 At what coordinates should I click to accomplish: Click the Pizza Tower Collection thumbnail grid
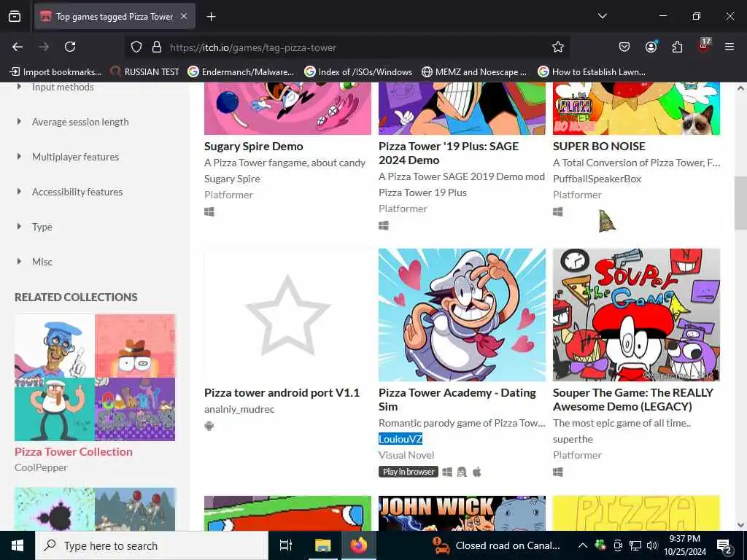click(x=95, y=377)
